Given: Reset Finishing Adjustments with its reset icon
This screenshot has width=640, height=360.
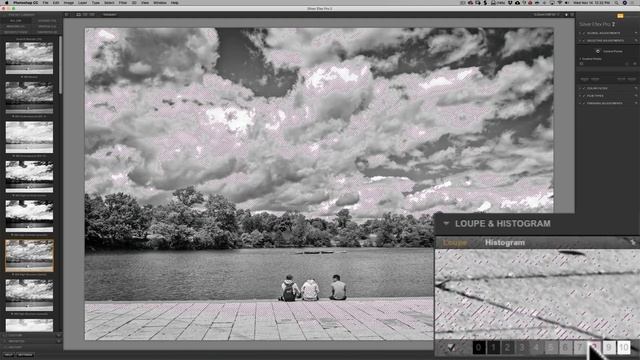Looking at the screenshot, I should pos(636,103).
